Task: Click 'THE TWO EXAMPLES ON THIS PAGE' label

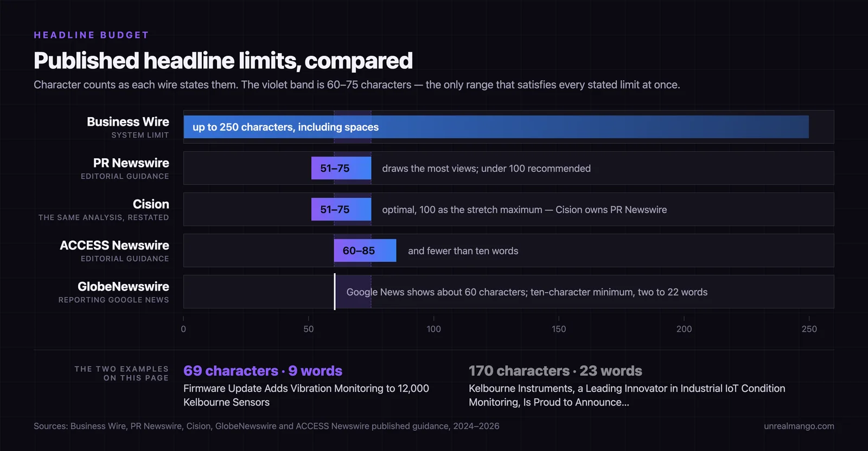Action: pyautogui.click(x=122, y=373)
